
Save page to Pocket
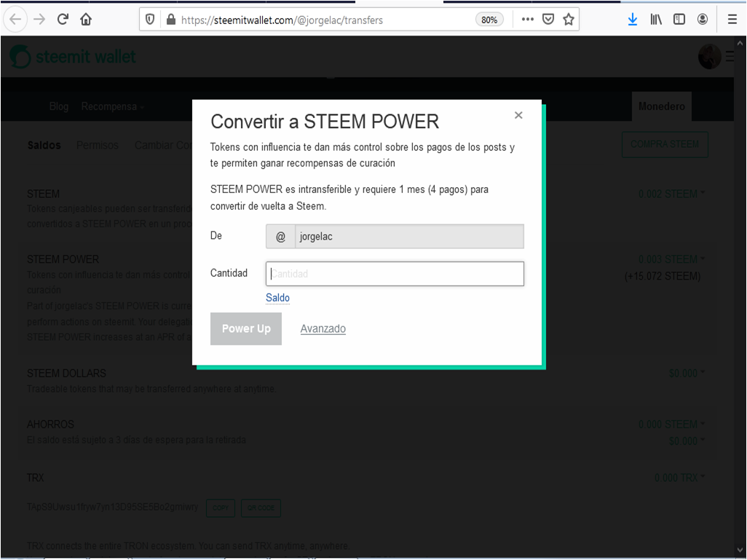[x=548, y=20]
